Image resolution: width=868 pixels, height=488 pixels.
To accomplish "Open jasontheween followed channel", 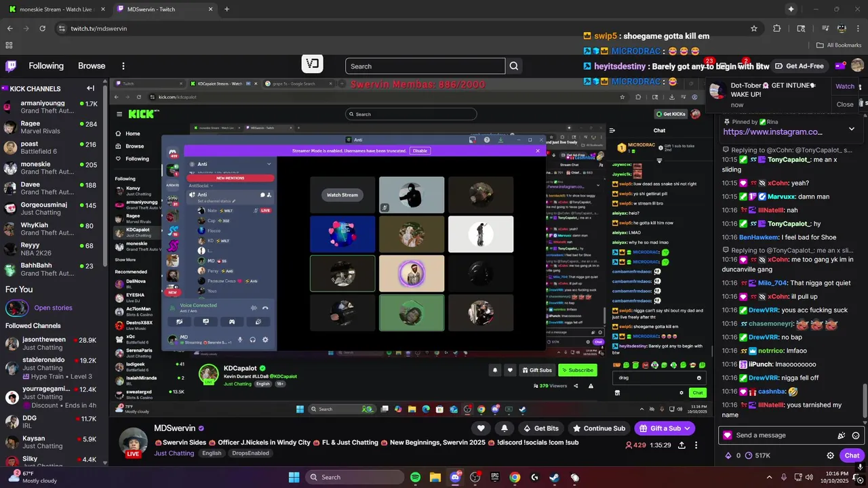I will tap(51, 344).
